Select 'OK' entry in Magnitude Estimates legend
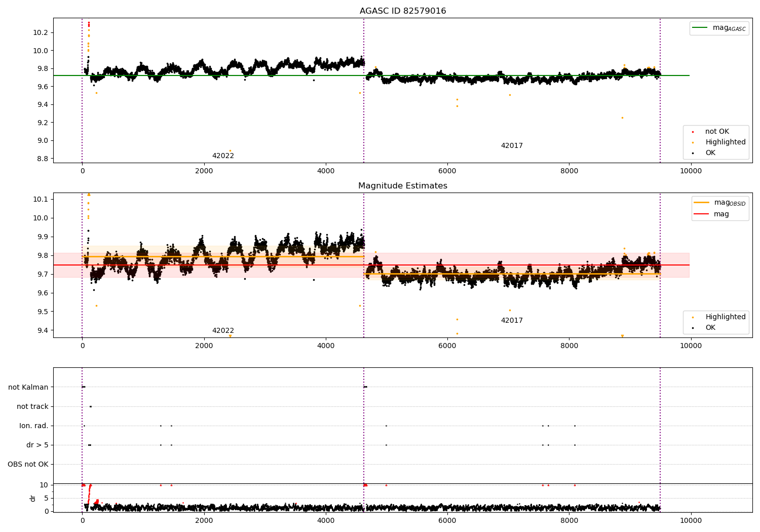760x532 pixels. pyautogui.click(x=710, y=328)
